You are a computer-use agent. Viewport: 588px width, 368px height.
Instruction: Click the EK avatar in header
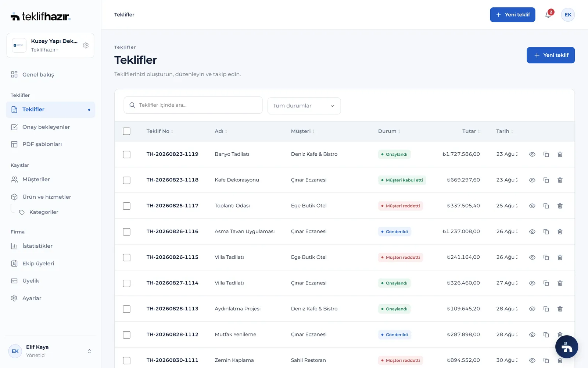(568, 15)
